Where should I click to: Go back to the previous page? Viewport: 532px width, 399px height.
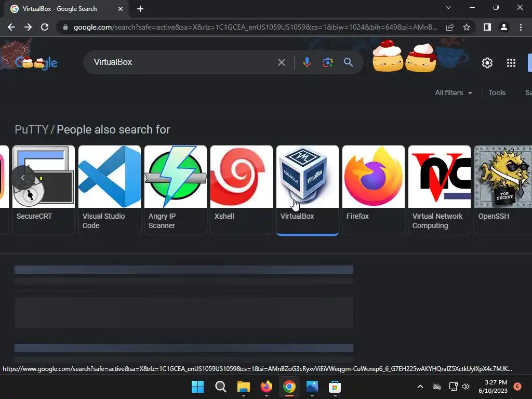pos(11,27)
